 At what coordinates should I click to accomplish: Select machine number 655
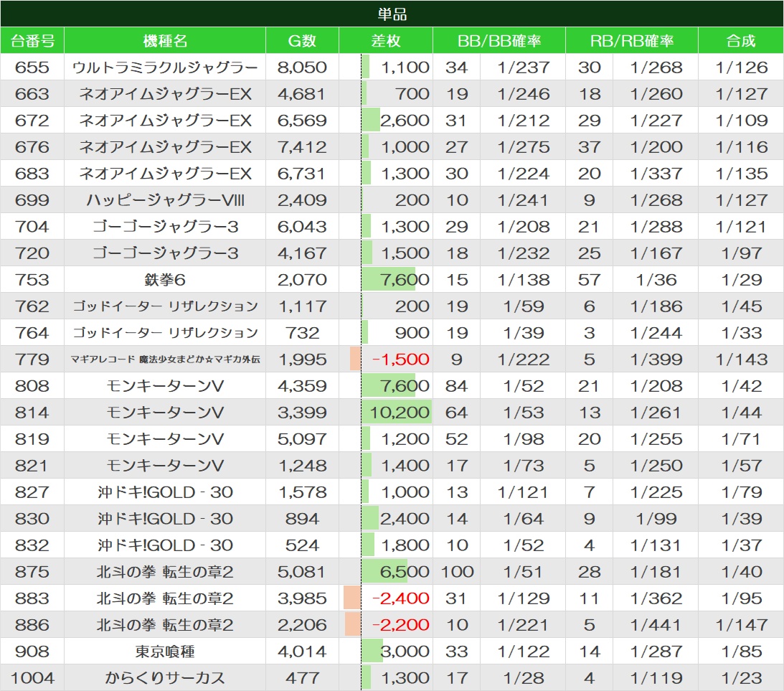pos(32,67)
